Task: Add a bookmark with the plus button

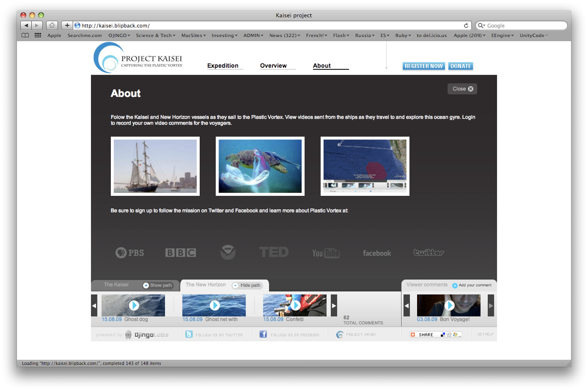Action: (x=67, y=26)
